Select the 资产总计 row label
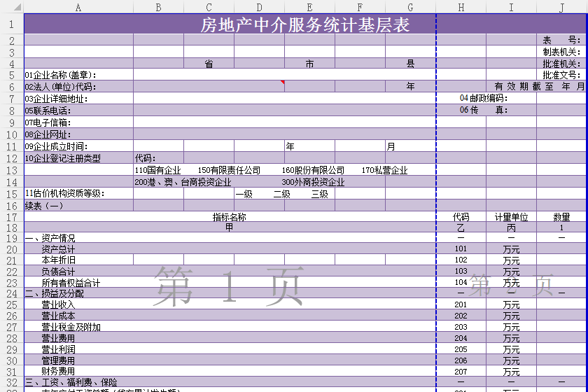 (x=59, y=249)
